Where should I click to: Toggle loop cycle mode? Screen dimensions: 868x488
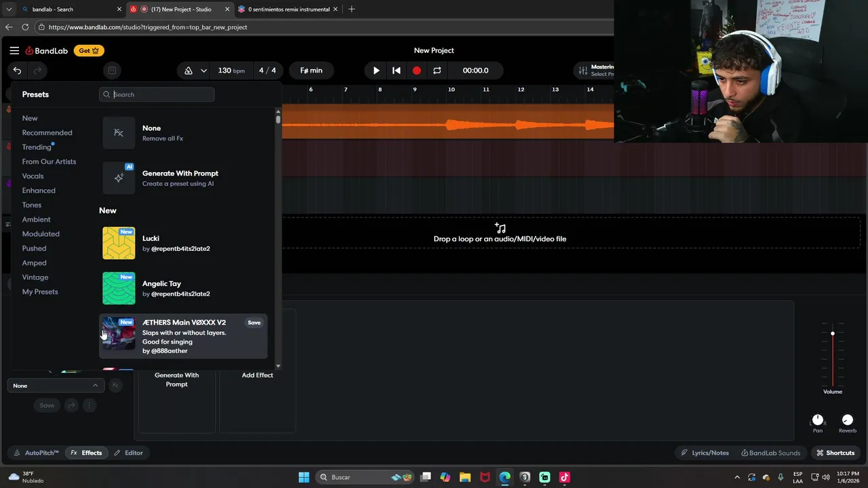click(x=437, y=70)
